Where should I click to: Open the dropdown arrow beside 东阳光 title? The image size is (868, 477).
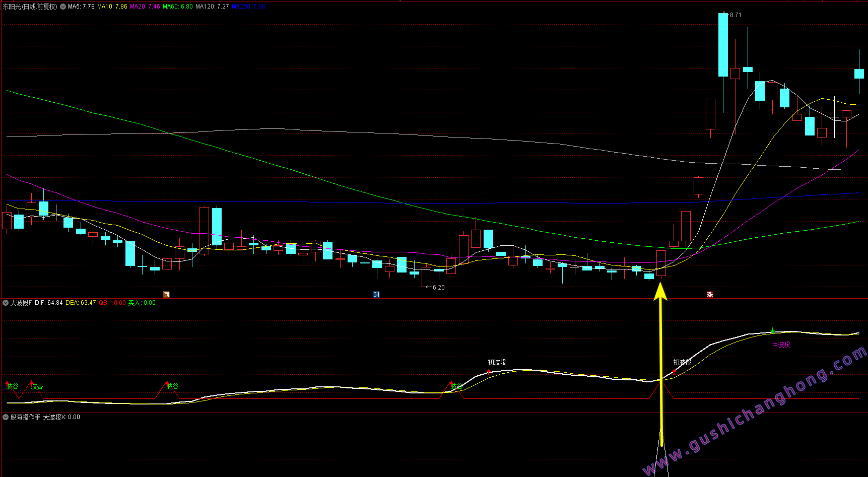[63, 7]
